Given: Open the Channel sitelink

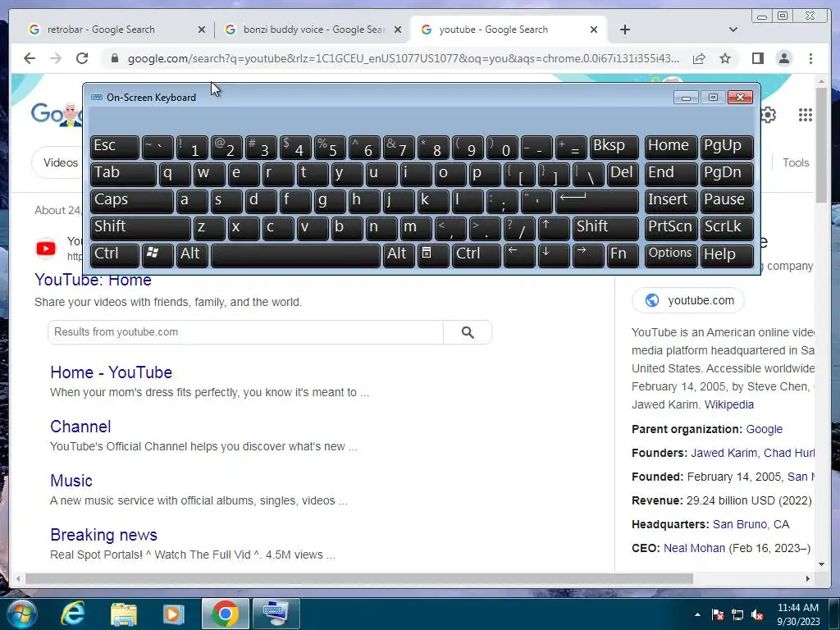Looking at the screenshot, I should coord(80,427).
